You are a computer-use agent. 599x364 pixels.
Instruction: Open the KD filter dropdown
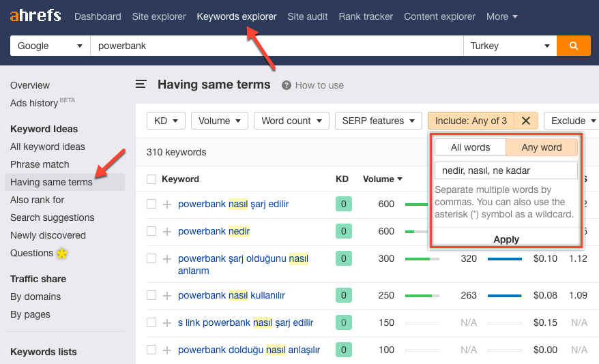pyautogui.click(x=166, y=121)
